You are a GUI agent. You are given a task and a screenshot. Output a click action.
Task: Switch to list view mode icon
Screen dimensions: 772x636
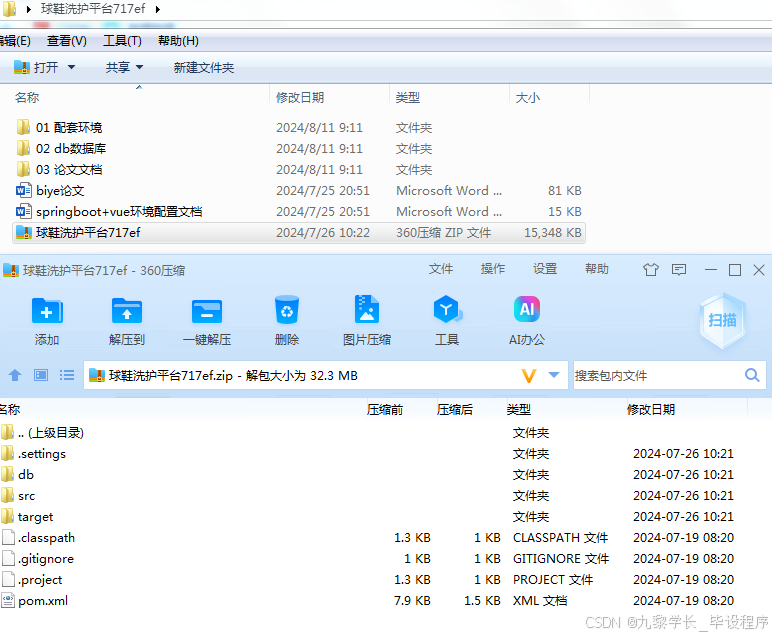coord(67,376)
